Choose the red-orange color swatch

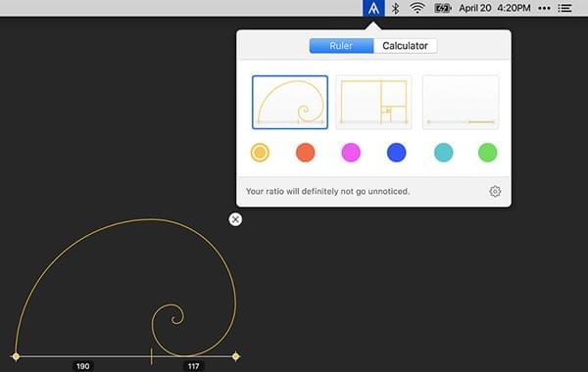305,153
